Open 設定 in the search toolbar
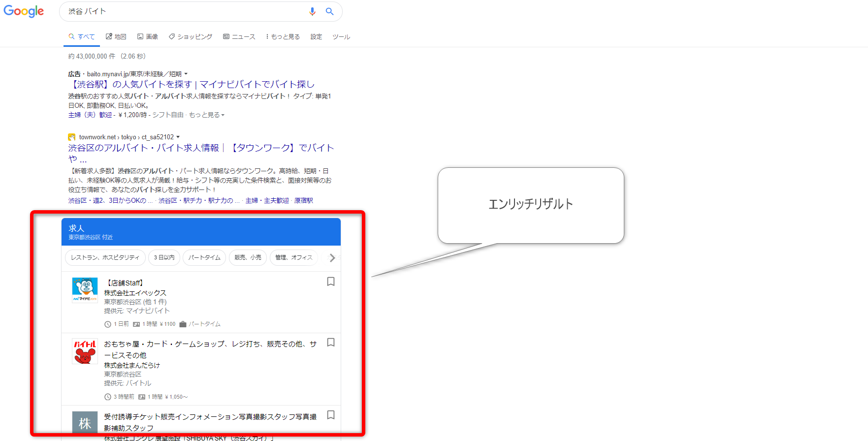The width and height of the screenshot is (868, 441). click(317, 37)
